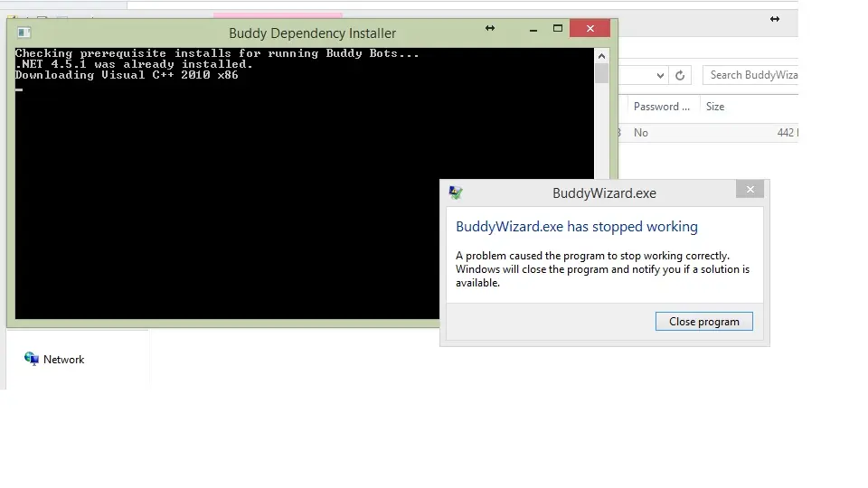Image resolution: width=868 pixels, height=488 pixels.
Task: Click the Buddy Dependency Installer console window icon
Action: coord(24,33)
